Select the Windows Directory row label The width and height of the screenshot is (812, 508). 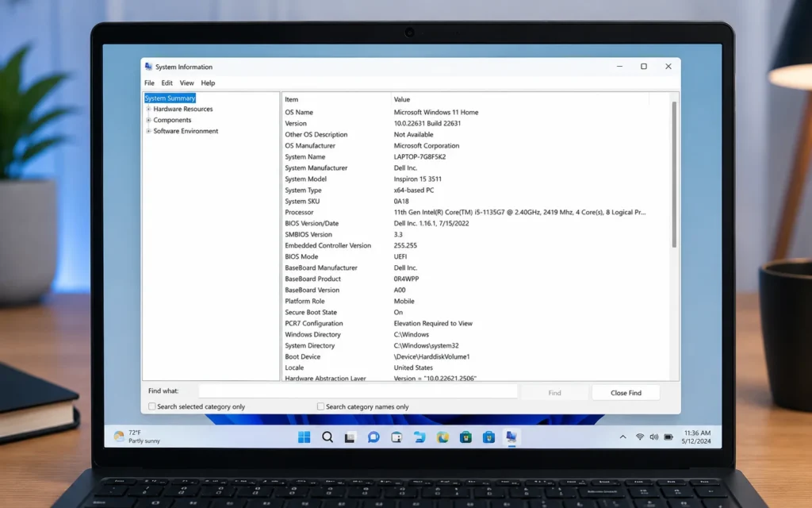coord(312,334)
